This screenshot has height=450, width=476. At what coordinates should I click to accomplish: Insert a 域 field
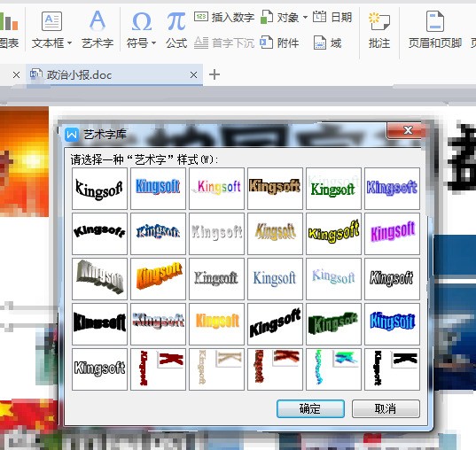pyautogui.click(x=328, y=43)
